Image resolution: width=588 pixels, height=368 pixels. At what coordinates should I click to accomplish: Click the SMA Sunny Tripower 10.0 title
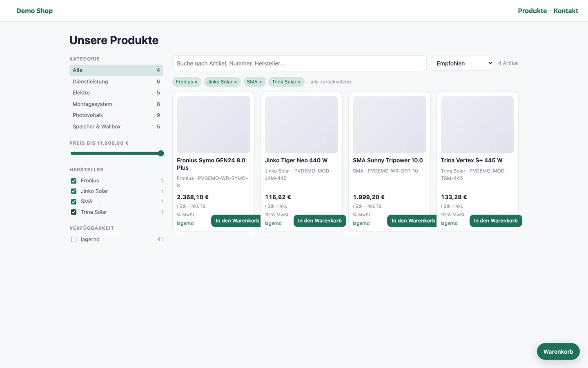(388, 160)
